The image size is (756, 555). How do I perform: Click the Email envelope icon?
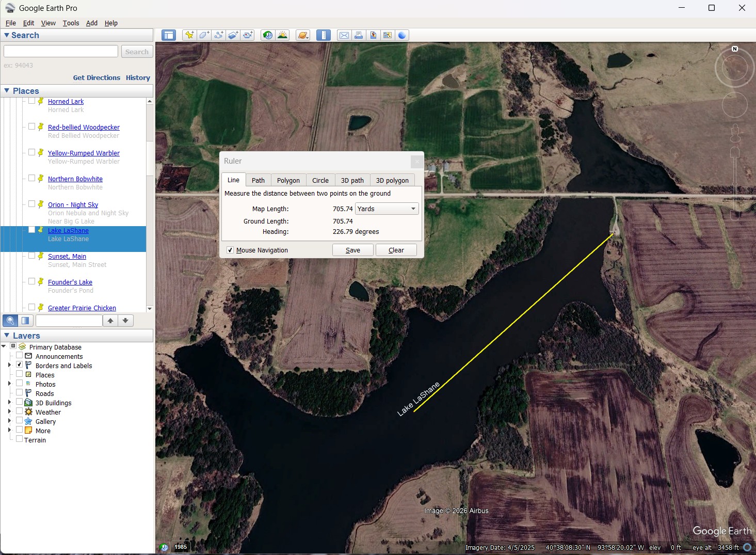click(x=344, y=35)
